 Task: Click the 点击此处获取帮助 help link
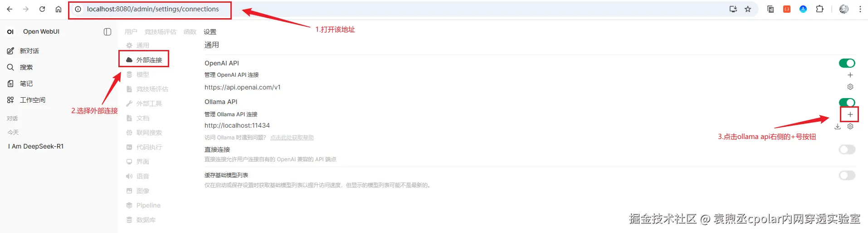(x=292, y=138)
